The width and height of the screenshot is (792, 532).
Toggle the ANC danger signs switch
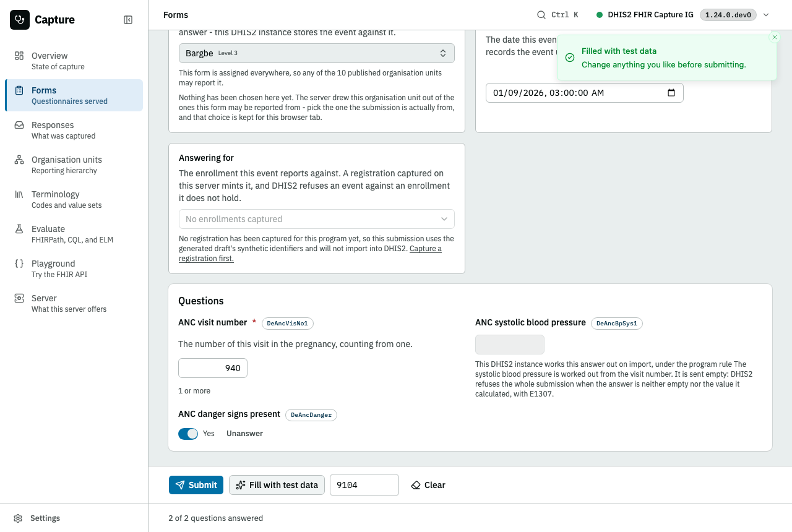click(188, 434)
